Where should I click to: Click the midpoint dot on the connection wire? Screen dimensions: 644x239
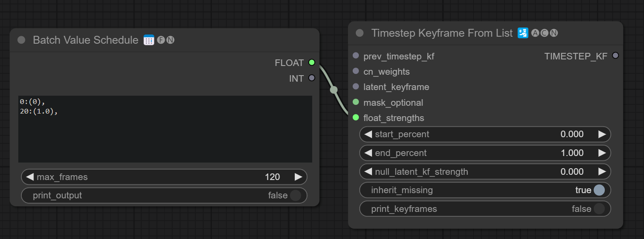tap(334, 90)
